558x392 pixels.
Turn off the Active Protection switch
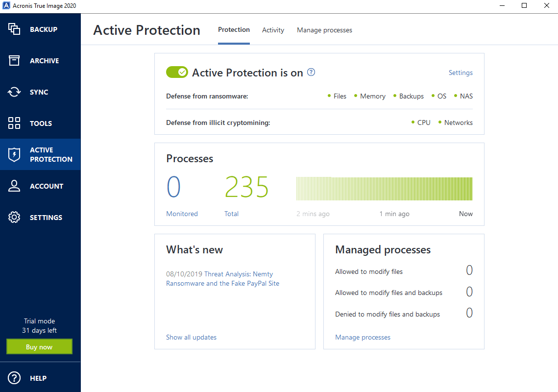point(177,73)
